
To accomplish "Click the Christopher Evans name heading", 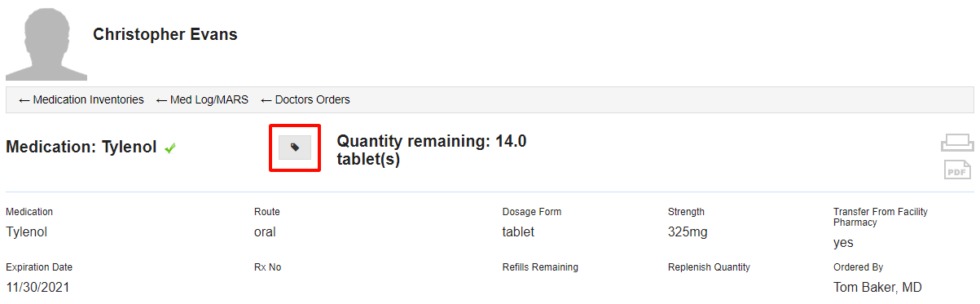I will point(165,34).
